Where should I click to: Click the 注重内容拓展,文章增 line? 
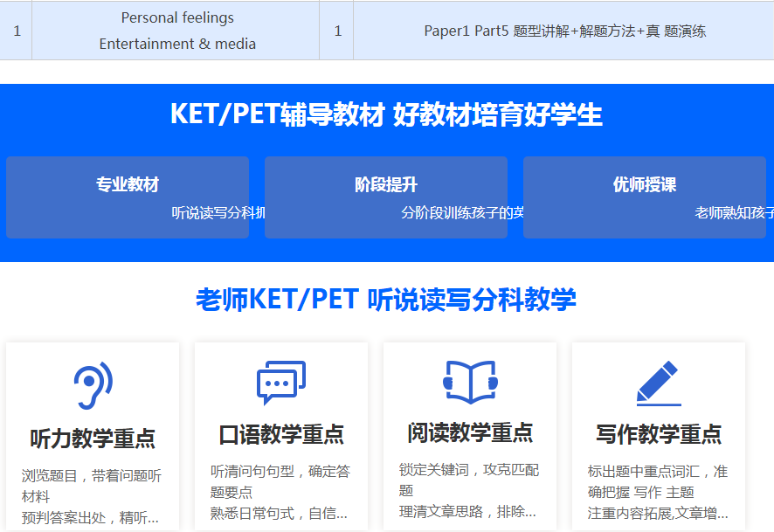658,514
